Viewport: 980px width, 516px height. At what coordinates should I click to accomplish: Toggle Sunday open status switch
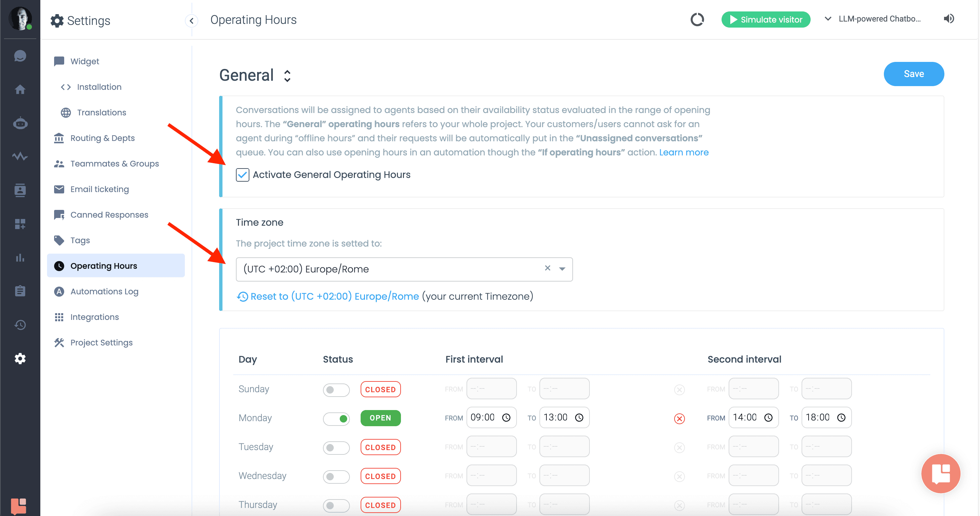click(x=336, y=390)
